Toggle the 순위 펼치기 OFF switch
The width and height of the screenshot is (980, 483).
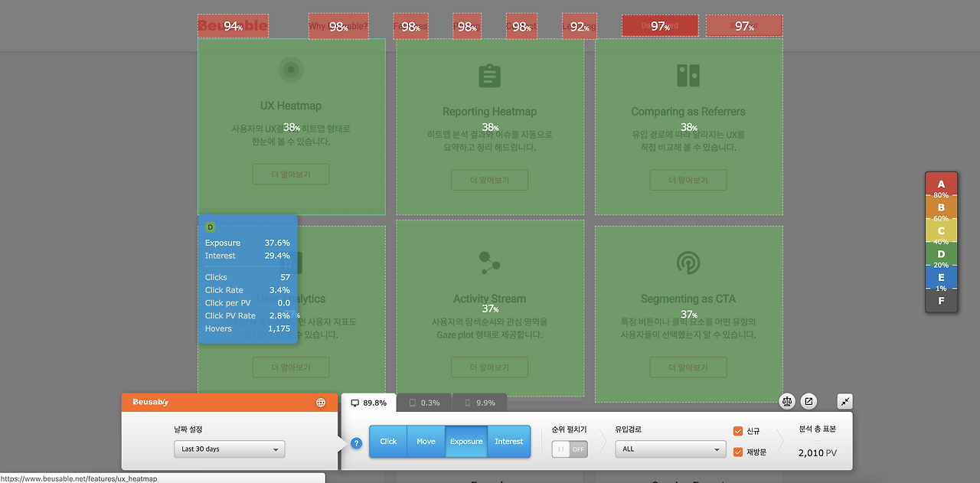(x=570, y=449)
